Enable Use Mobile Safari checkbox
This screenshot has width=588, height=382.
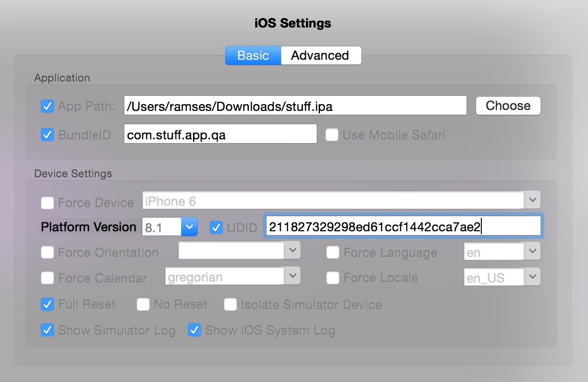pyautogui.click(x=332, y=135)
